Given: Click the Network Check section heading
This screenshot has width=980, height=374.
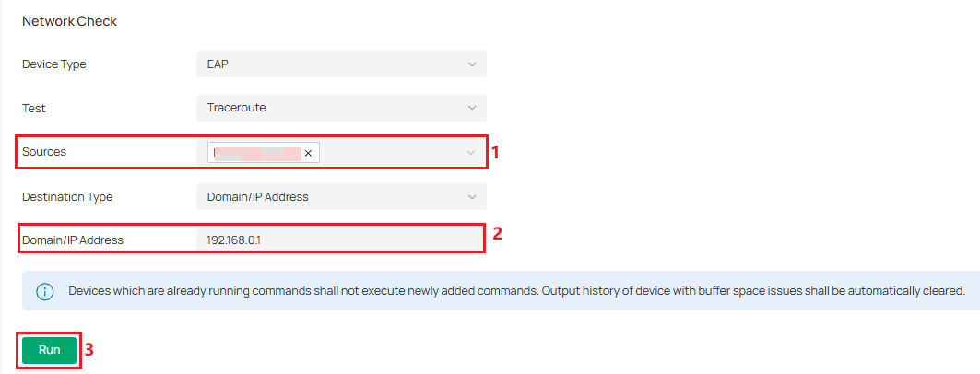Looking at the screenshot, I should [69, 21].
